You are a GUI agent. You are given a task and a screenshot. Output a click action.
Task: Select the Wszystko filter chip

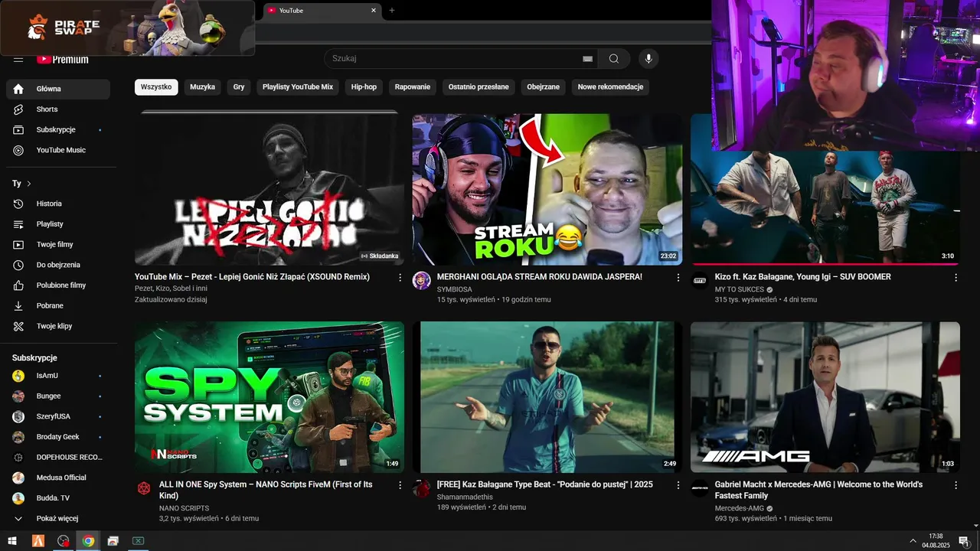(156, 87)
